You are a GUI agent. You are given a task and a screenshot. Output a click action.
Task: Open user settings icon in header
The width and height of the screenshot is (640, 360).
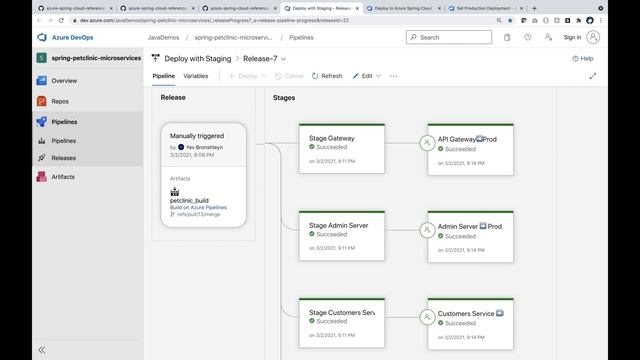548,37
